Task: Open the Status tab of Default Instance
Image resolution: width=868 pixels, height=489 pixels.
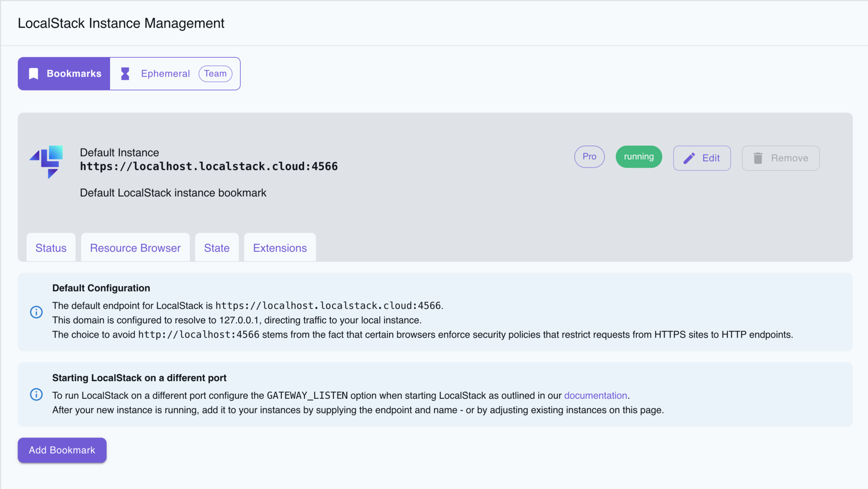Action: point(51,248)
